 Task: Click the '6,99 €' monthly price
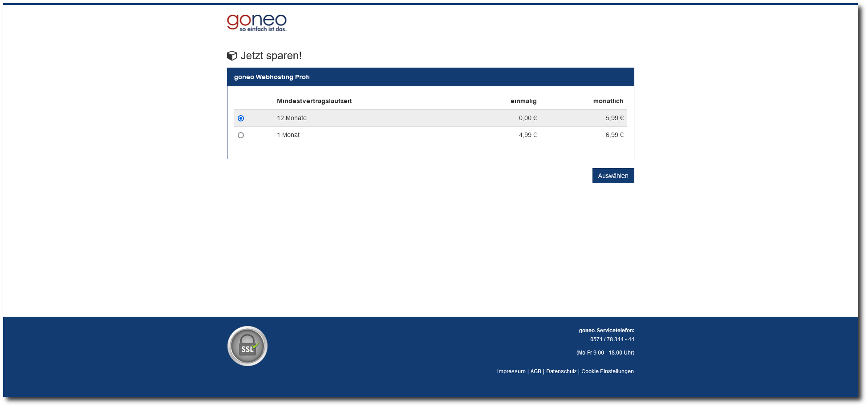click(614, 135)
